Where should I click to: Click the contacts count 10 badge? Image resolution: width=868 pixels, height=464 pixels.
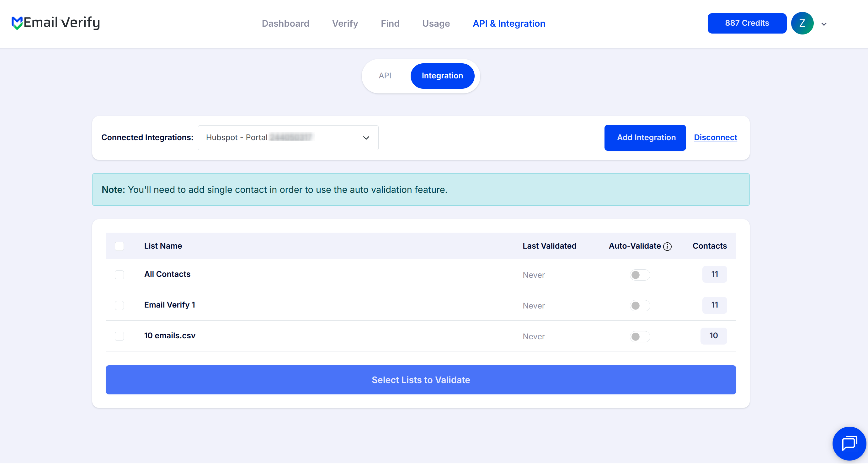pos(713,335)
